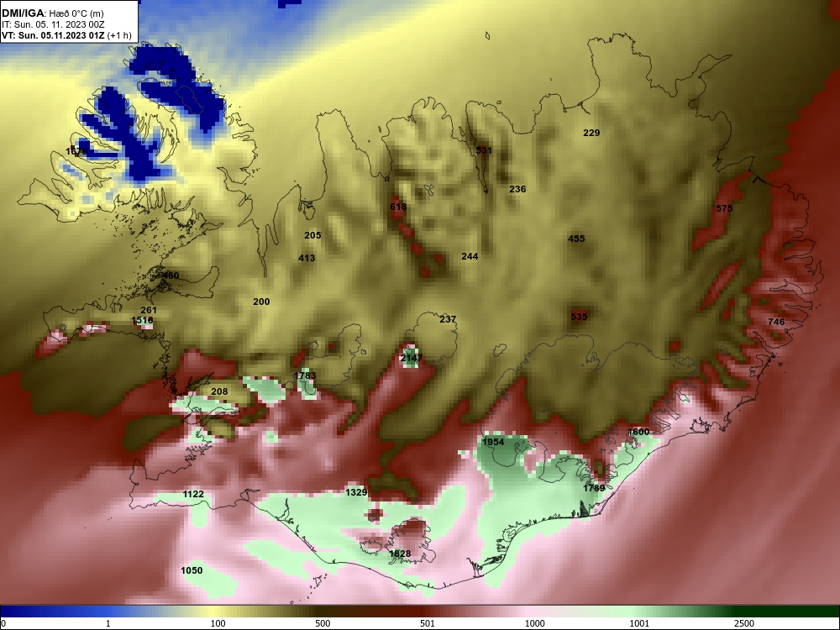Select the 1050 value over the ocean
840x630 pixels.
tap(192, 570)
